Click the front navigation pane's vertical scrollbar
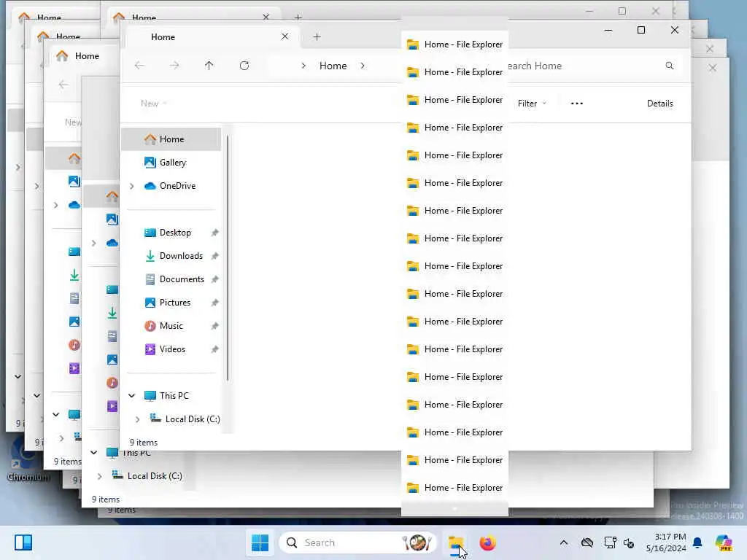 pos(228,257)
